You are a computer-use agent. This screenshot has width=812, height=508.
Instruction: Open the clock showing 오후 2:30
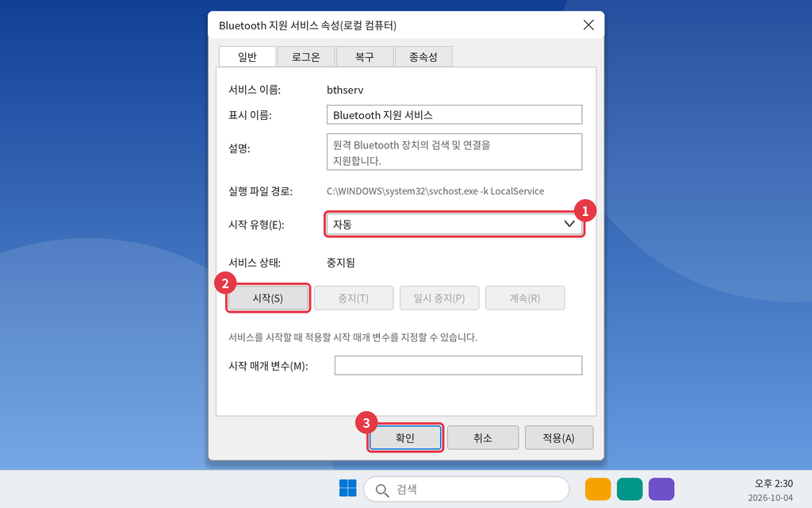774,483
